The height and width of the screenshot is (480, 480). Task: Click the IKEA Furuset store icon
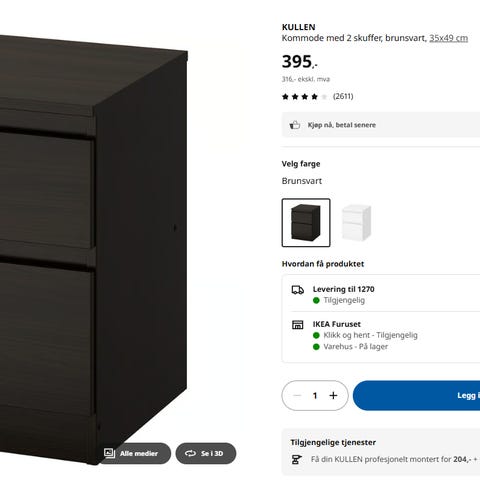point(298,325)
